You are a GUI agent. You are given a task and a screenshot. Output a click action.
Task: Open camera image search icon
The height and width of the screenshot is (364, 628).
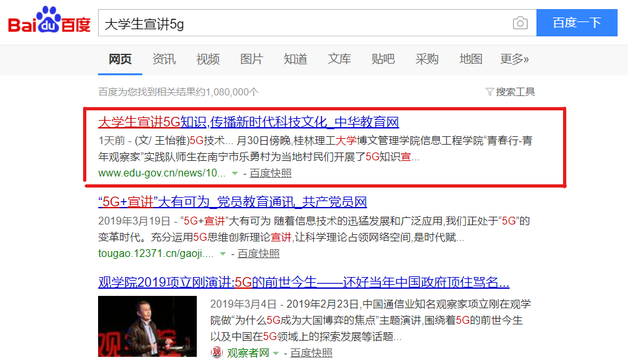tap(520, 23)
